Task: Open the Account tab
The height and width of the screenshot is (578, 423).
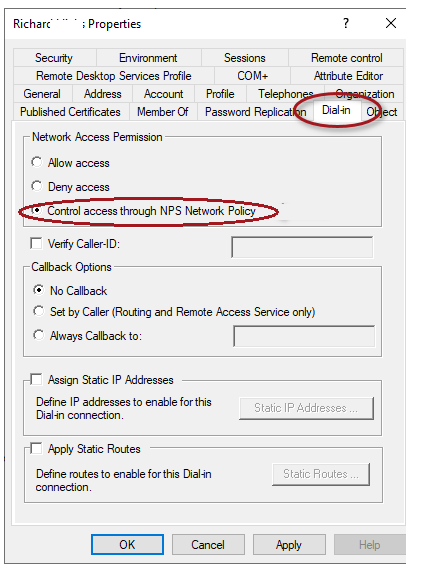Action: (163, 94)
